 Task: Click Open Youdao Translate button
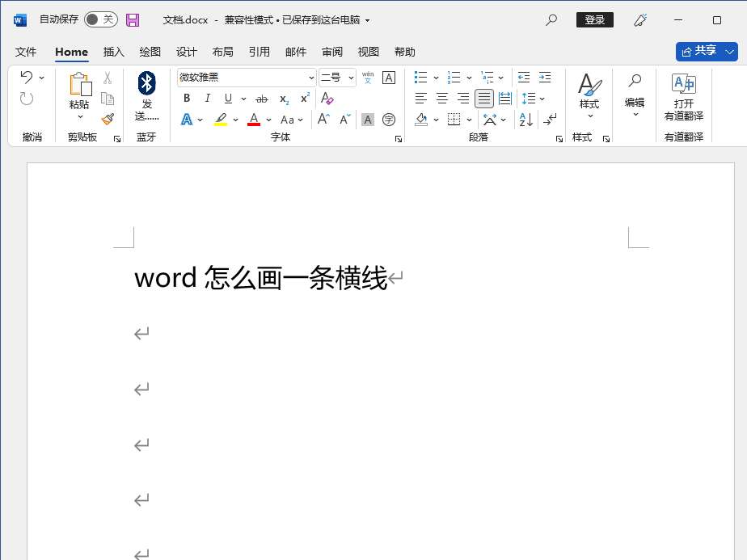pyautogui.click(x=684, y=97)
